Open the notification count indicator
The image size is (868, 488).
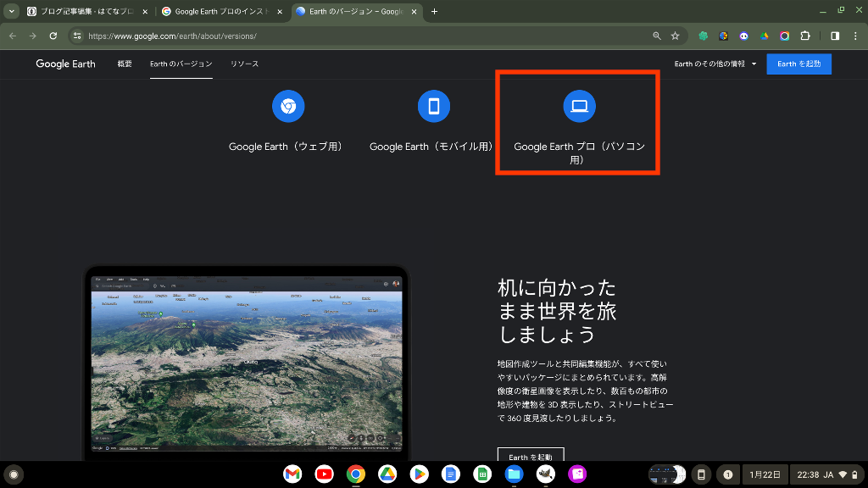point(727,474)
